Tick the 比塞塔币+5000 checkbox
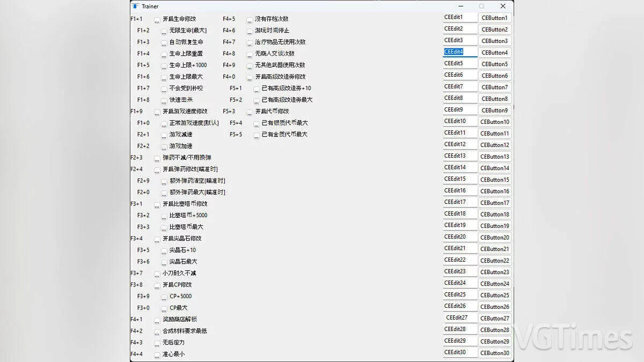 coord(164,216)
